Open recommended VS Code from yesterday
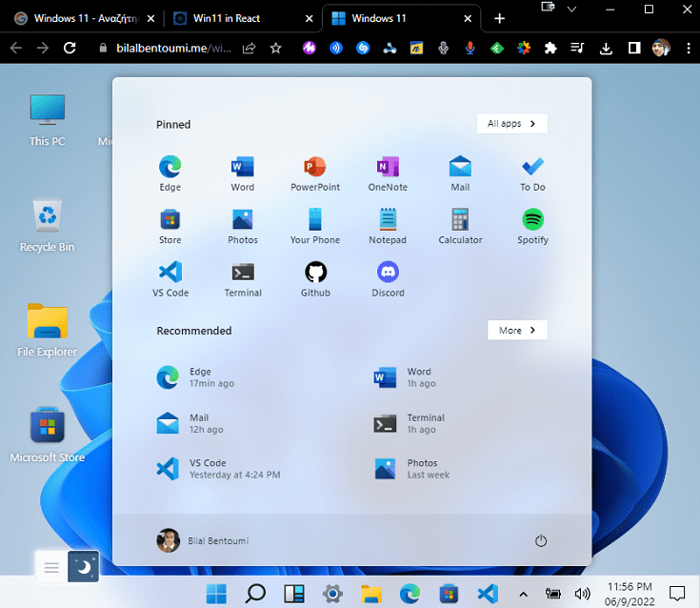This screenshot has width=700, height=608. pos(218,469)
